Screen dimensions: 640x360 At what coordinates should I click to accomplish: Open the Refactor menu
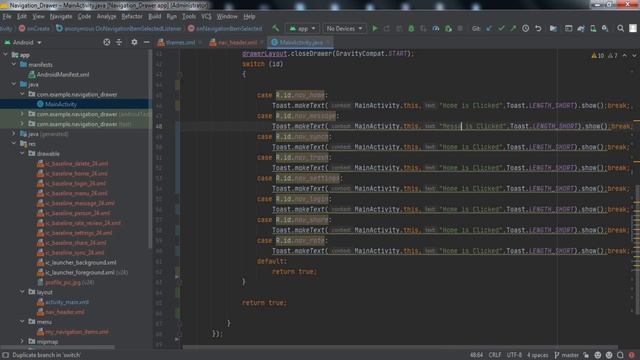[x=132, y=16]
